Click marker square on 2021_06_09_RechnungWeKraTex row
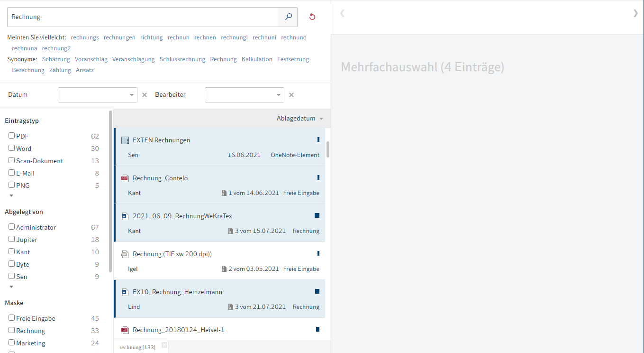644x353 pixels. click(317, 215)
